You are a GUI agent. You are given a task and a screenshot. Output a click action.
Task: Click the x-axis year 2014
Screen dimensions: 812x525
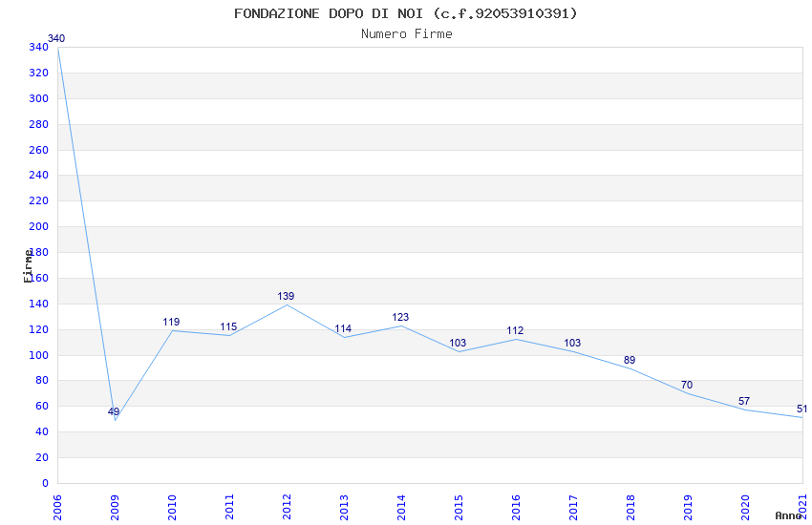tap(401, 507)
